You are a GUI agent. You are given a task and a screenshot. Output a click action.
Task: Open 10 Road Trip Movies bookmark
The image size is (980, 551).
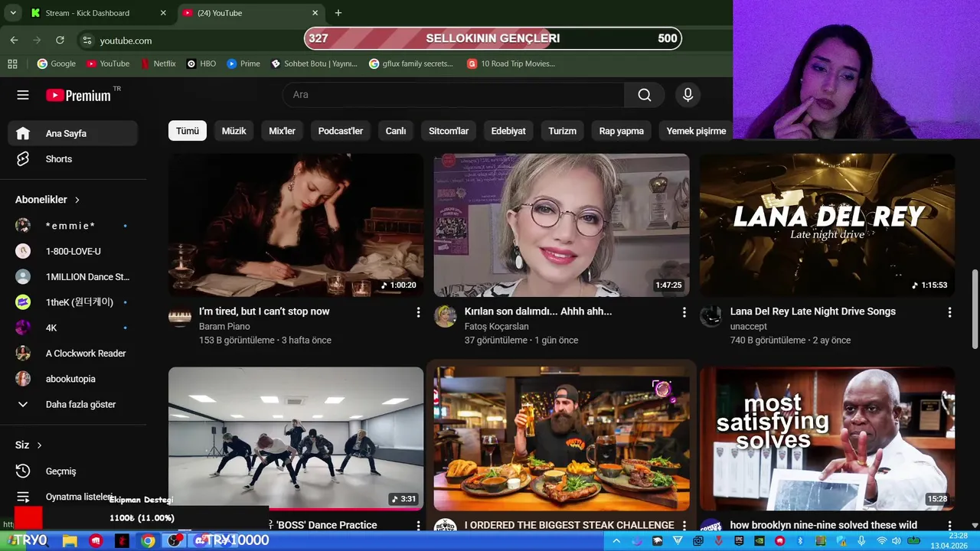[511, 64]
